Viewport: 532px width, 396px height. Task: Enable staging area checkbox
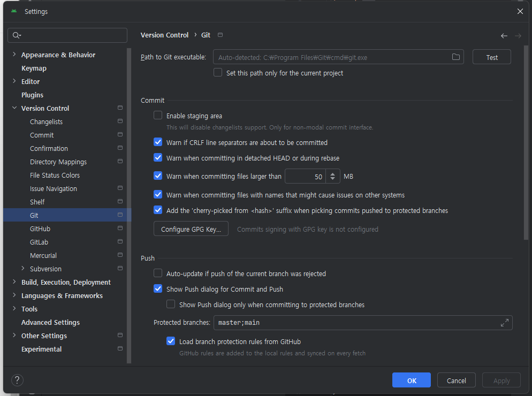click(x=158, y=116)
